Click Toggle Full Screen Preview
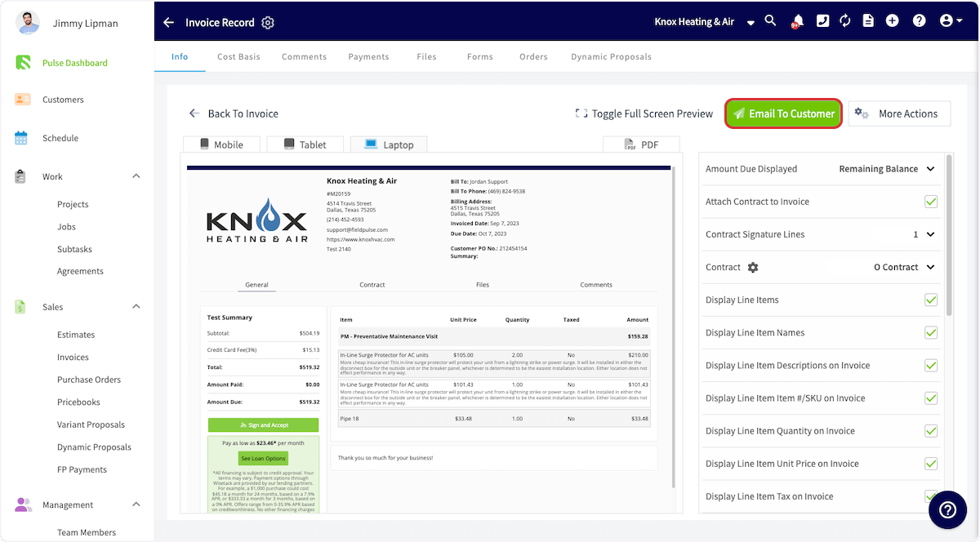 click(x=644, y=113)
